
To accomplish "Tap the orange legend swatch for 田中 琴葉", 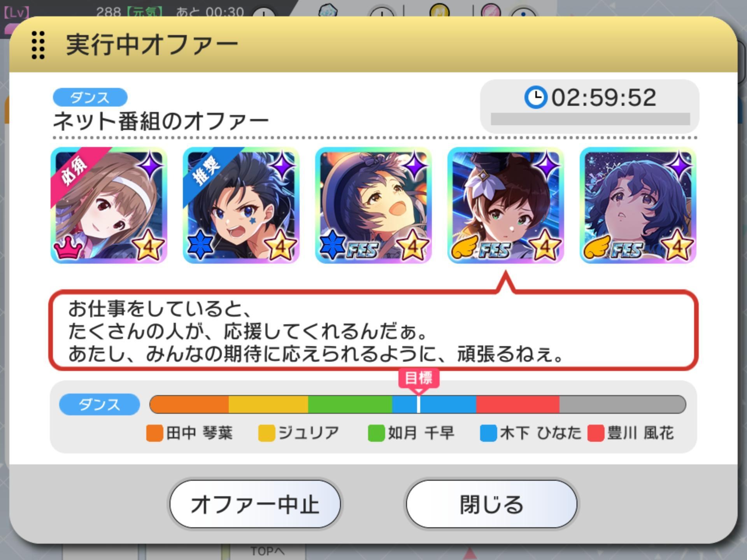I will [154, 433].
